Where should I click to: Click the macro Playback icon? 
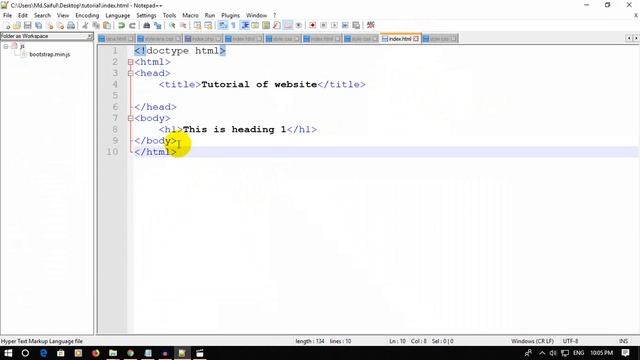tap(334, 25)
